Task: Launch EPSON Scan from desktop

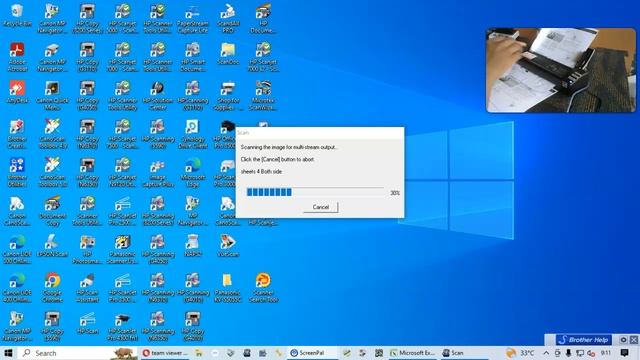Action: tap(52, 247)
